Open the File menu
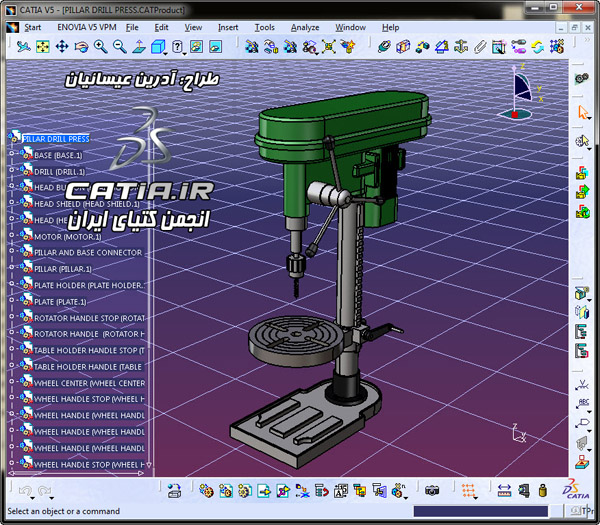This screenshot has width=600, height=525. pos(132,28)
